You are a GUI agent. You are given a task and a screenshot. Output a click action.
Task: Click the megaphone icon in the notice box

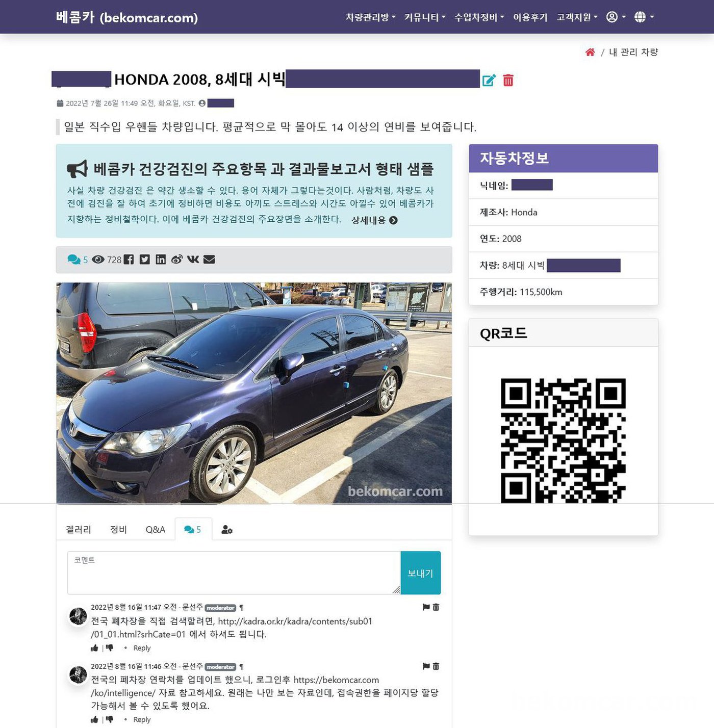click(78, 169)
